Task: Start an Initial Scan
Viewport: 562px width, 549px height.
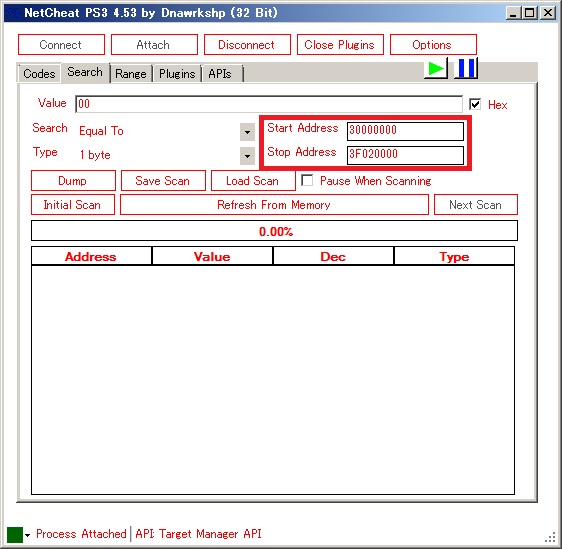Action: (x=73, y=205)
